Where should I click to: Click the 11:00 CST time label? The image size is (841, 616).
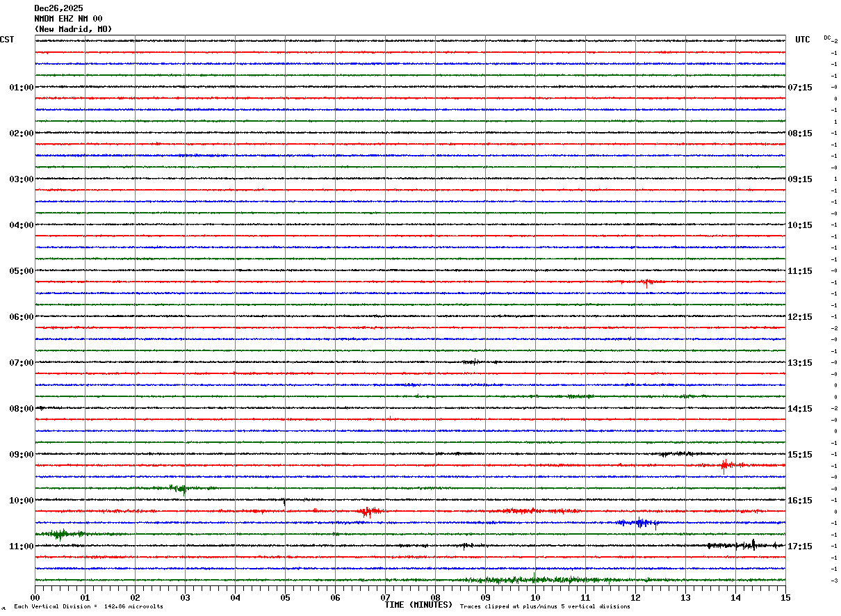[21, 546]
